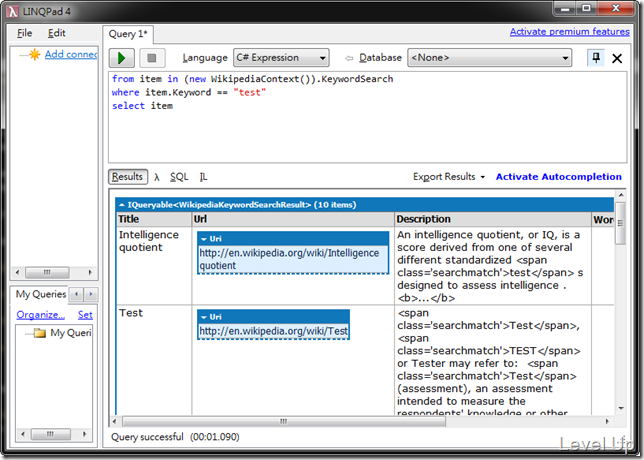Toggle the pin icon beside Database dropdown
Image resolution: width=644 pixels, height=460 pixels.
click(596, 58)
